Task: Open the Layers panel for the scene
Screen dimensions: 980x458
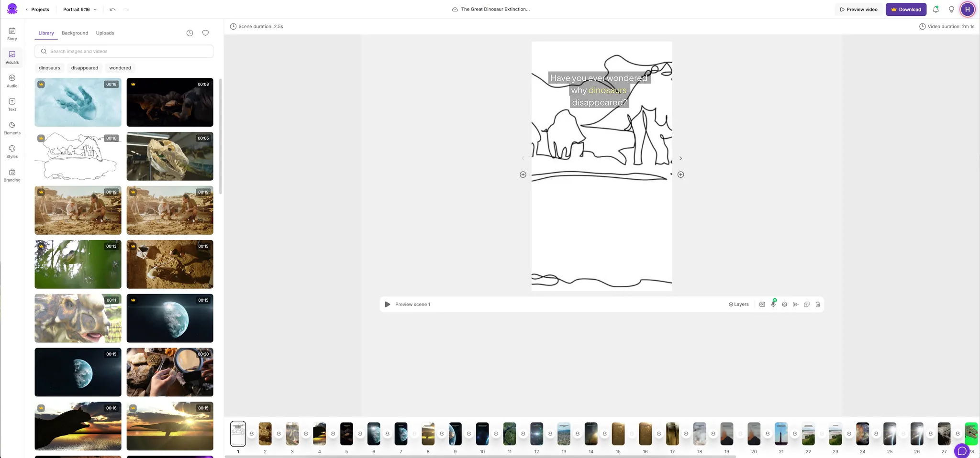Action: (x=739, y=305)
